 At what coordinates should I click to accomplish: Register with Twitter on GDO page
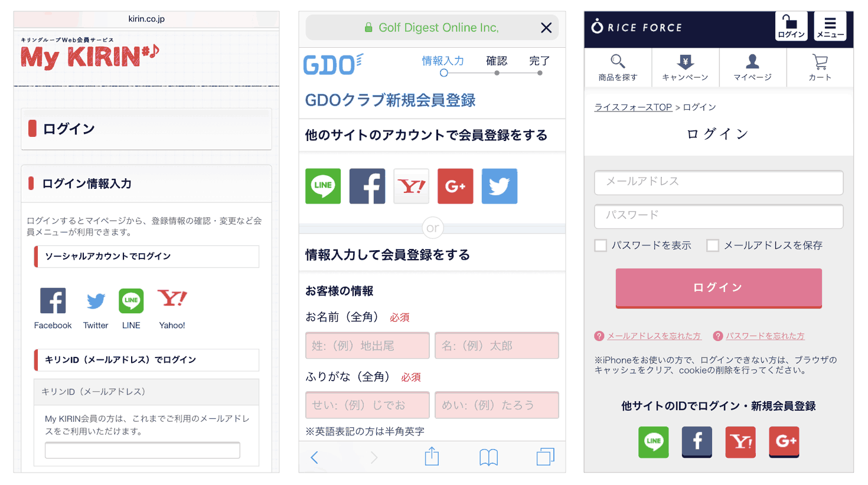tap(500, 186)
